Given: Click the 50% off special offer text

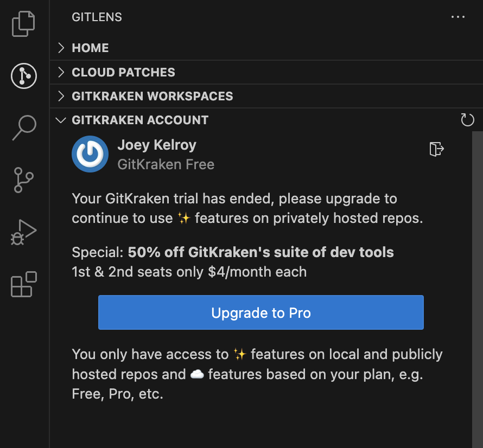Looking at the screenshot, I should tap(232, 252).
